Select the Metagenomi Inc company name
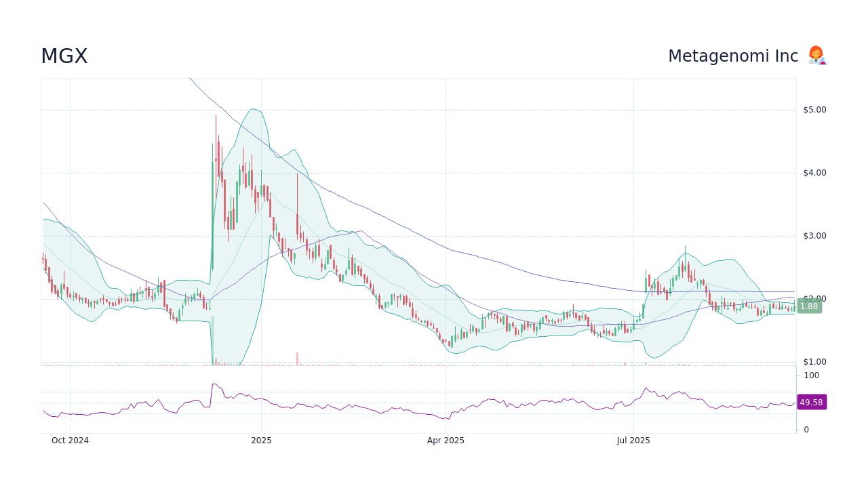The width and height of the screenshot is (868, 488). click(x=733, y=56)
